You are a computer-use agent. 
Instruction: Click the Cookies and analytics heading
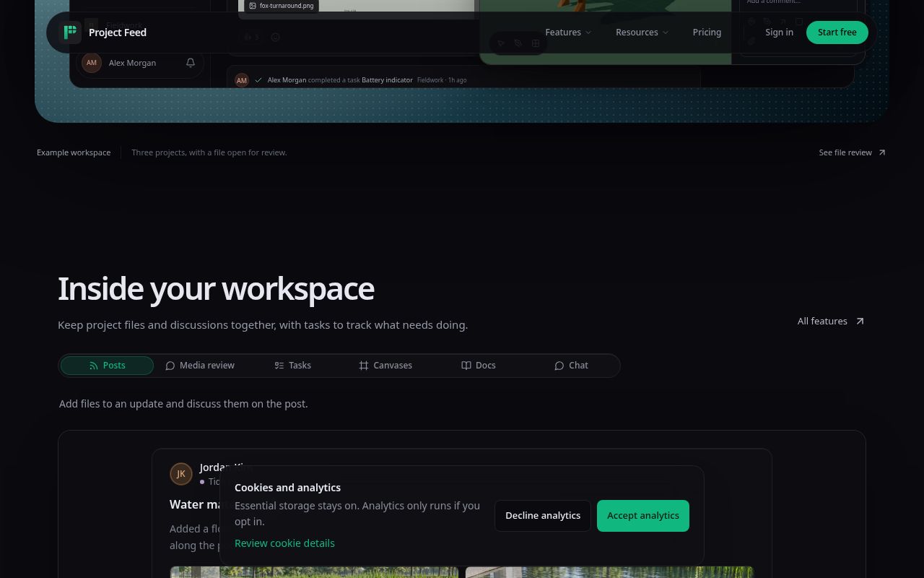coord(287,488)
